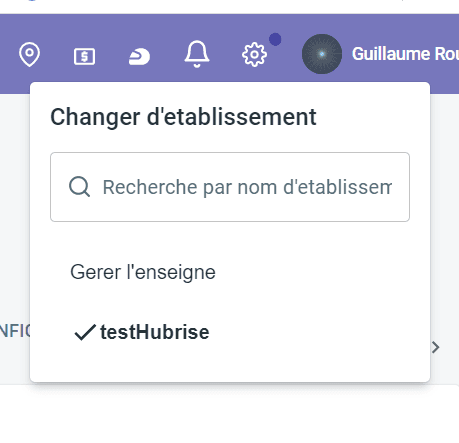The height and width of the screenshot is (443, 459).
Task: Click the dollar bill cash icon
Action: [84, 56]
